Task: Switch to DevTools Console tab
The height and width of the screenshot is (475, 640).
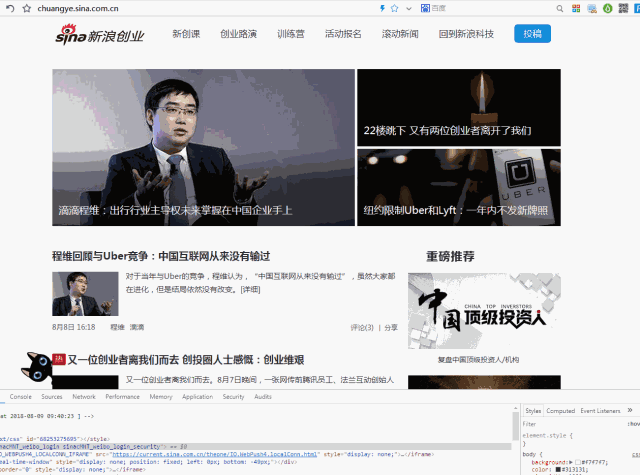Action: point(20,397)
